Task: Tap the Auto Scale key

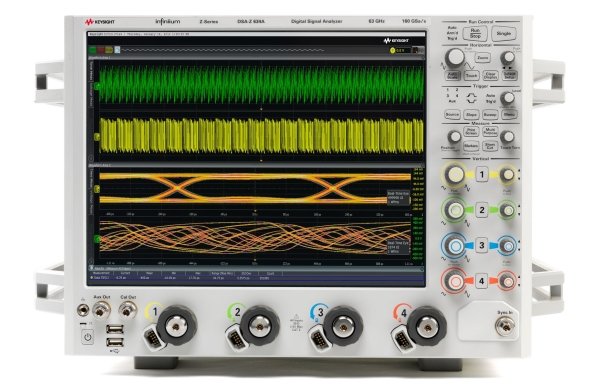Action: 453,75
